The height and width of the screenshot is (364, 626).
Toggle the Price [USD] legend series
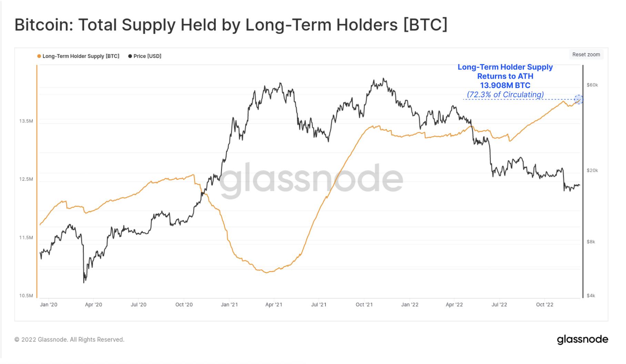click(x=147, y=56)
